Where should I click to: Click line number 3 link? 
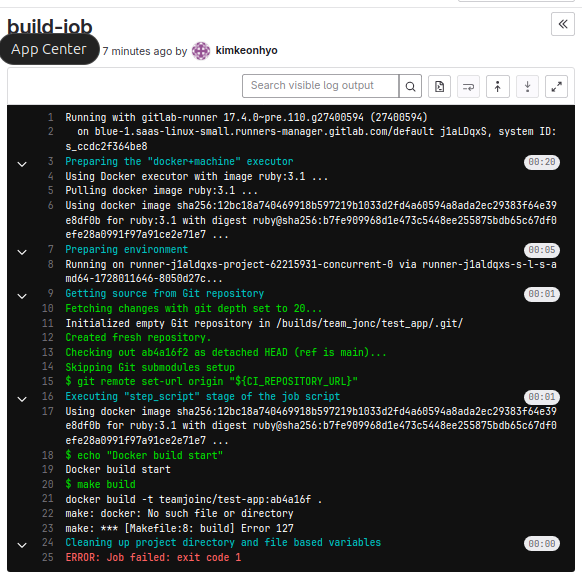[51, 161]
